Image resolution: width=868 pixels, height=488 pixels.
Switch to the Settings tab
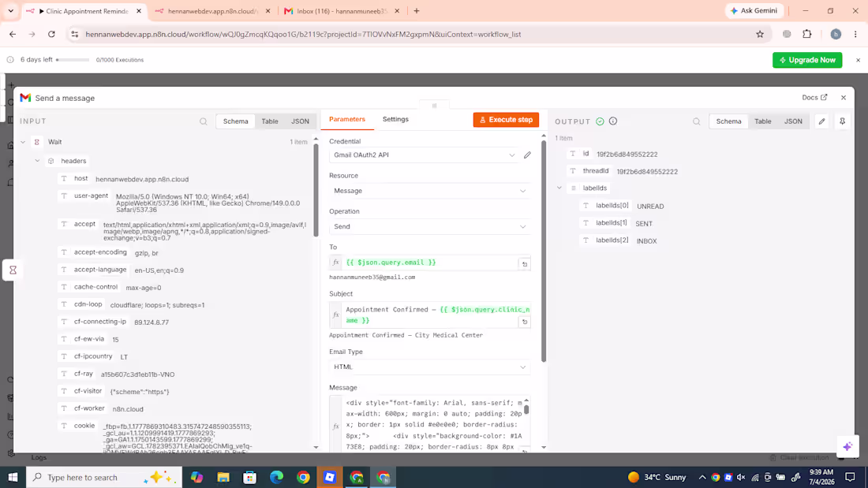395,119
